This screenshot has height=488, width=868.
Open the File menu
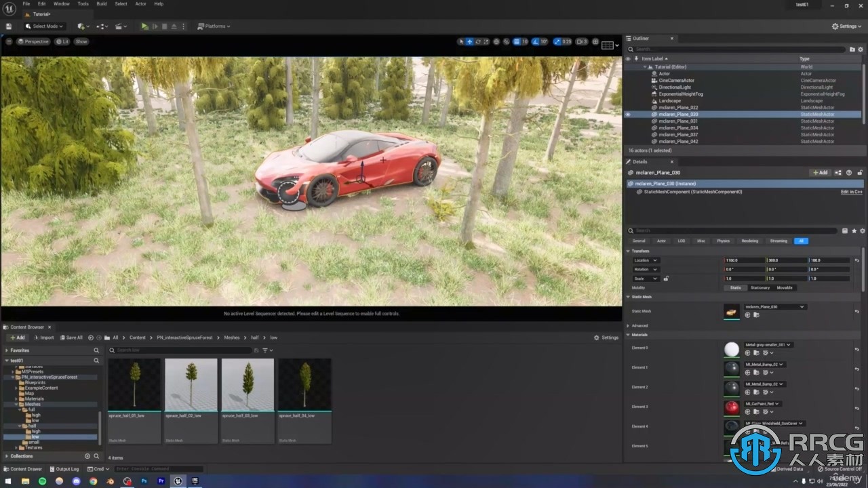[26, 3]
